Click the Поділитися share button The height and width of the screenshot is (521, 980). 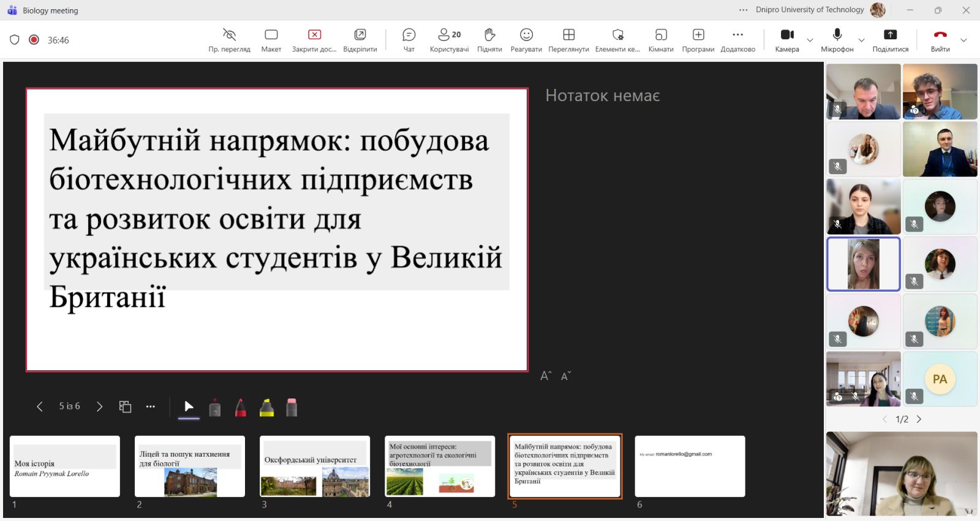[x=890, y=40]
